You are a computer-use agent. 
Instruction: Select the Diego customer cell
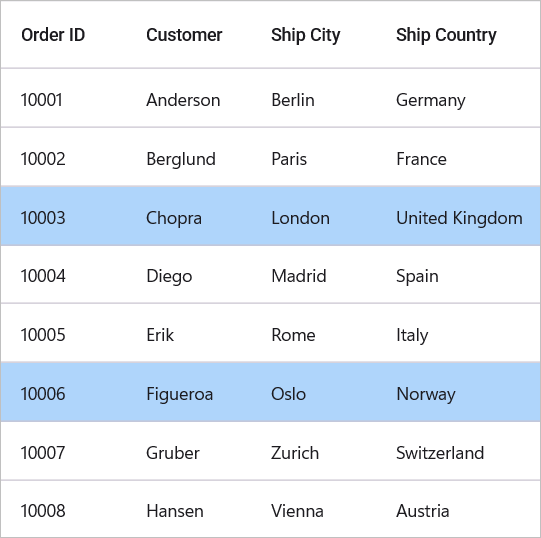pyautogui.click(x=169, y=276)
